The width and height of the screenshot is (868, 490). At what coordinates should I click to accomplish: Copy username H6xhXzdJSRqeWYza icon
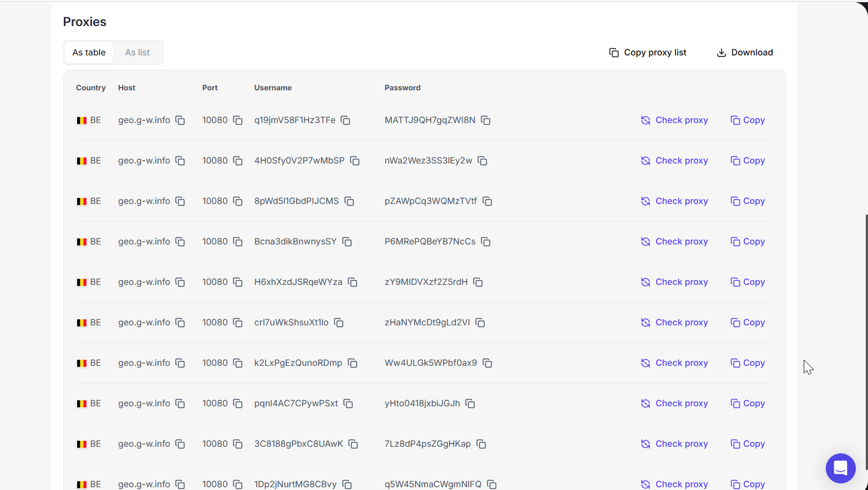tap(353, 282)
